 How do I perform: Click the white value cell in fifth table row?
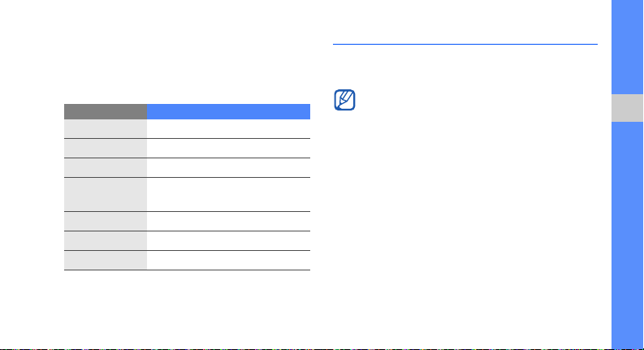point(228,222)
